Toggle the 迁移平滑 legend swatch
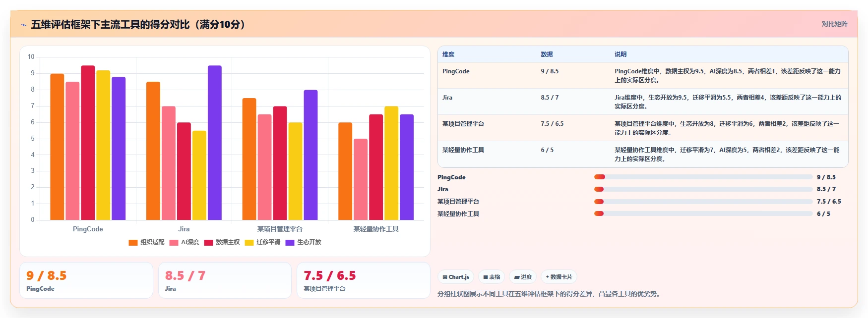Viewport: 868px width, 318px height. tap(249, 242)
